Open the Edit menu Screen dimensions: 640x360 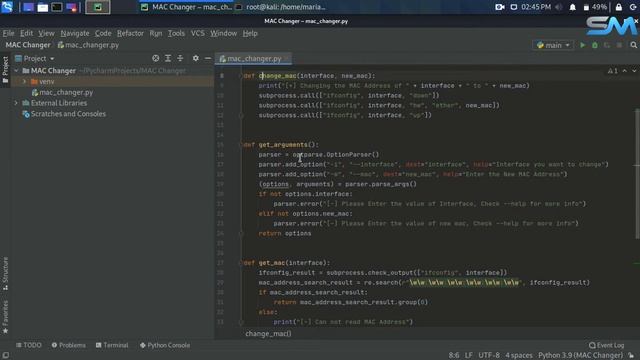pos(26,33)
